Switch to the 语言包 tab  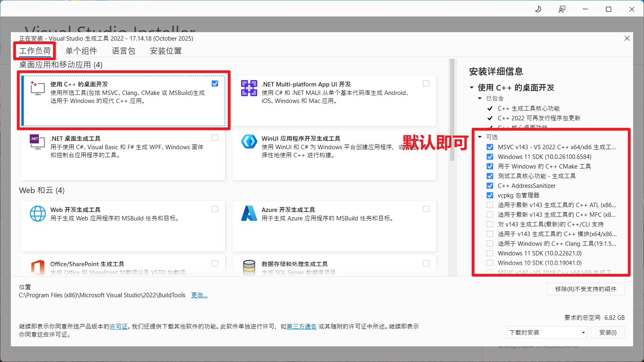pos(124,51)
